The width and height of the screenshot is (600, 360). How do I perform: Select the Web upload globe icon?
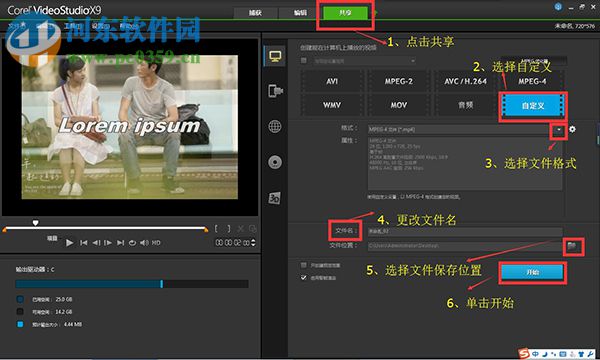[x=275, y=126]
